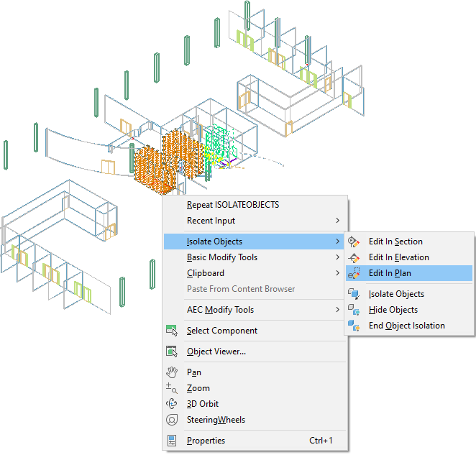Viewport: 476px width, 455px height.
Task: Open Properties from context menu
Action: (x=255, y=441)
